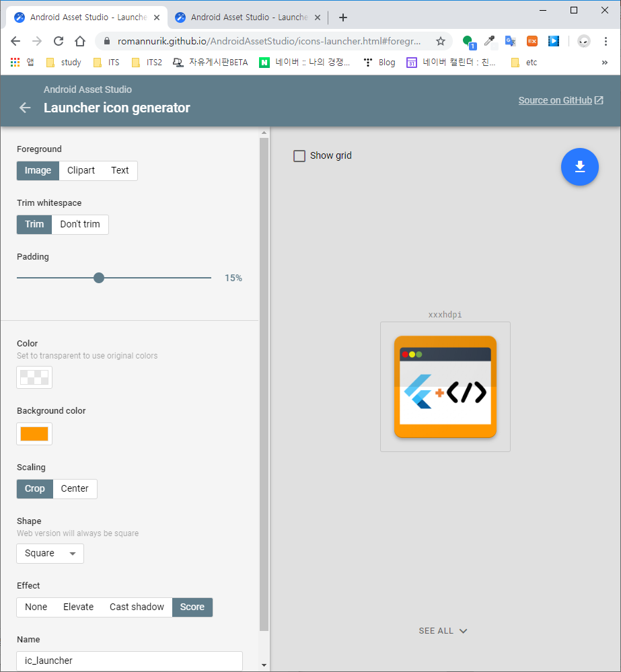
Task: Select Text foreground option
Action: pyautogui.click(x=120, y=171)
